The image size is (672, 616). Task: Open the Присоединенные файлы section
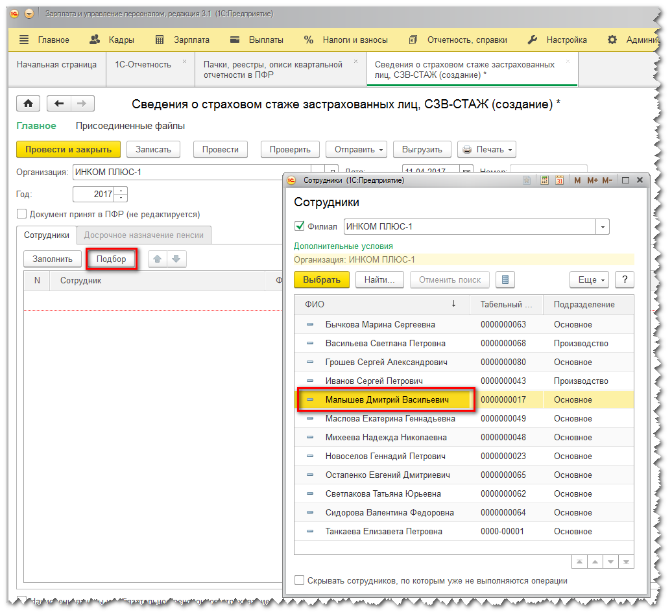coord(130,126)
